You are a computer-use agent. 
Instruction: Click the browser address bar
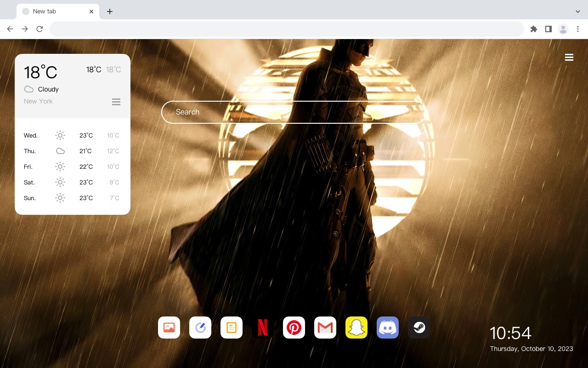tap(287, 29)
